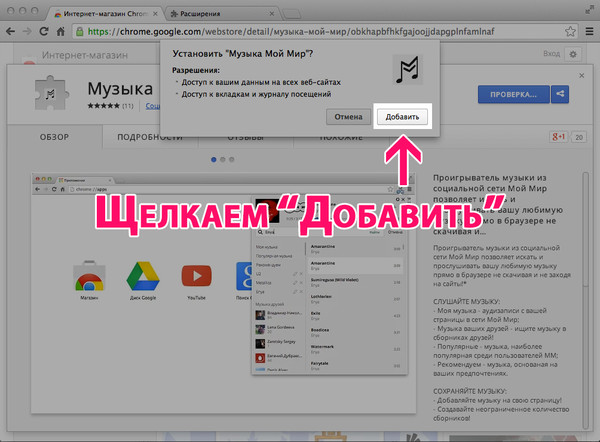Click the Разрешения: label in dialog
Viewport: 600px width, 442px height.
click(196, 70)
